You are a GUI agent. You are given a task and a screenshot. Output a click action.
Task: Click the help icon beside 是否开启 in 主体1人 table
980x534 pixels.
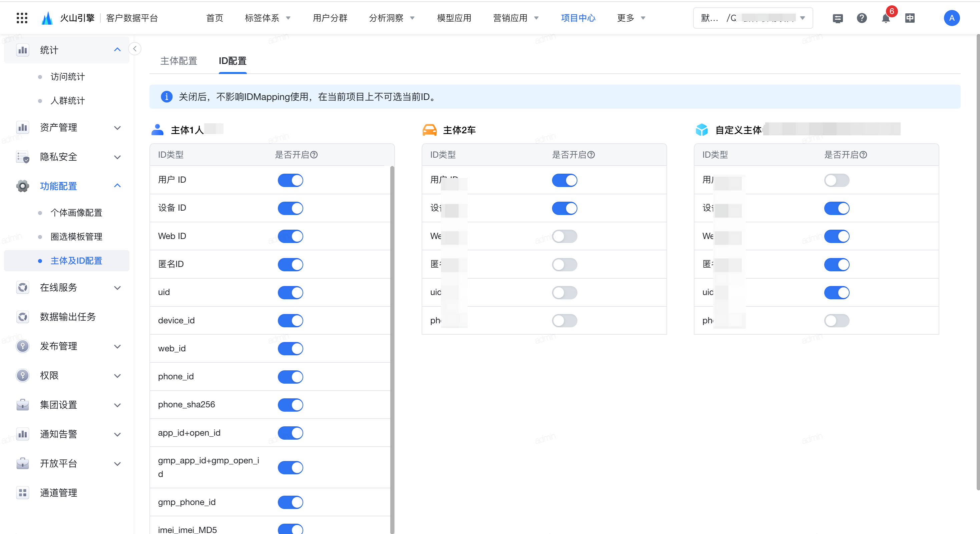pyautogui.click(x=314, y=155)
